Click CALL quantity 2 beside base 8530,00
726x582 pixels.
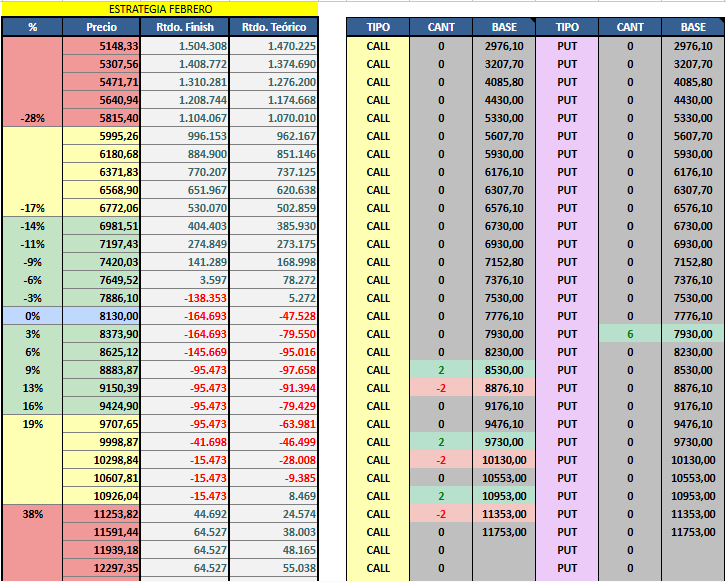[441, 370]
